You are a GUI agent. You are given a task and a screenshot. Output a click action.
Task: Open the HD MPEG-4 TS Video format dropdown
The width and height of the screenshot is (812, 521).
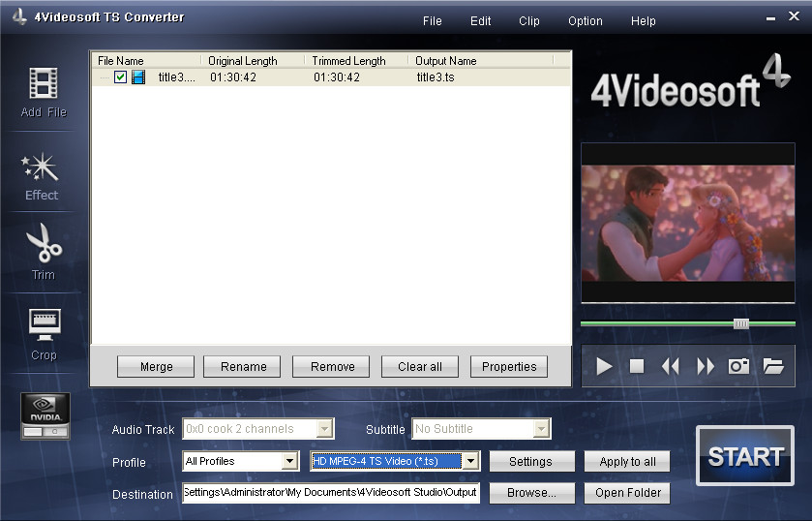[470, 461]
